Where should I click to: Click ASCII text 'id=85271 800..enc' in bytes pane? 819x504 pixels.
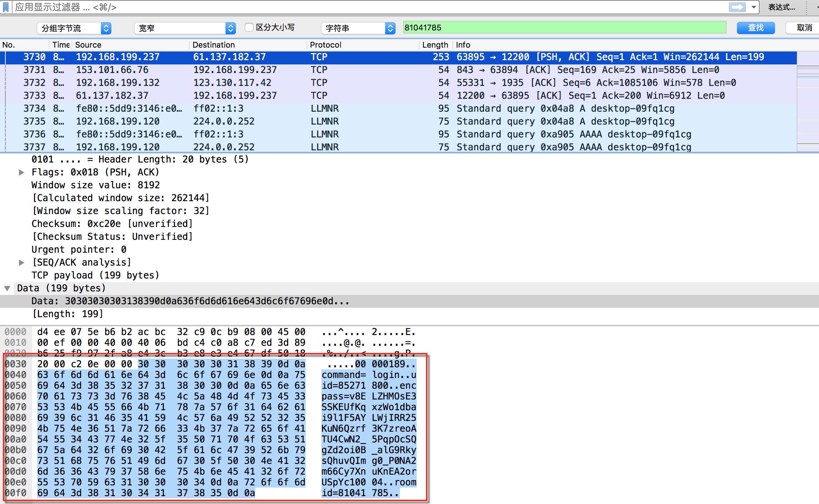pos(369,386)
